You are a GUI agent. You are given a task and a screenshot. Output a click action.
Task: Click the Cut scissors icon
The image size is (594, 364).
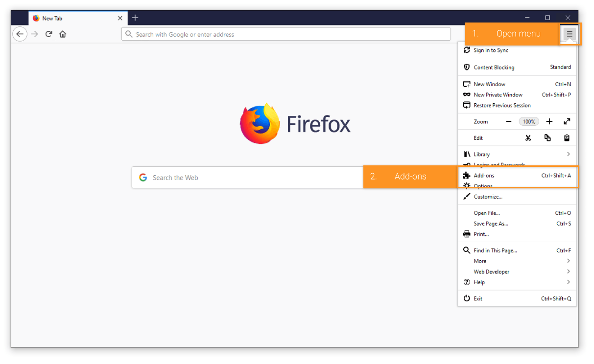(528, 138)
